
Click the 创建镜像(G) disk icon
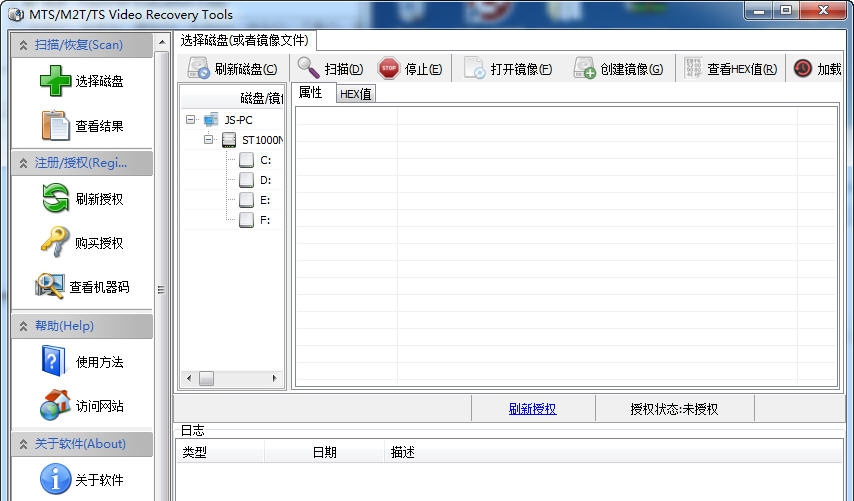(584, 69)
